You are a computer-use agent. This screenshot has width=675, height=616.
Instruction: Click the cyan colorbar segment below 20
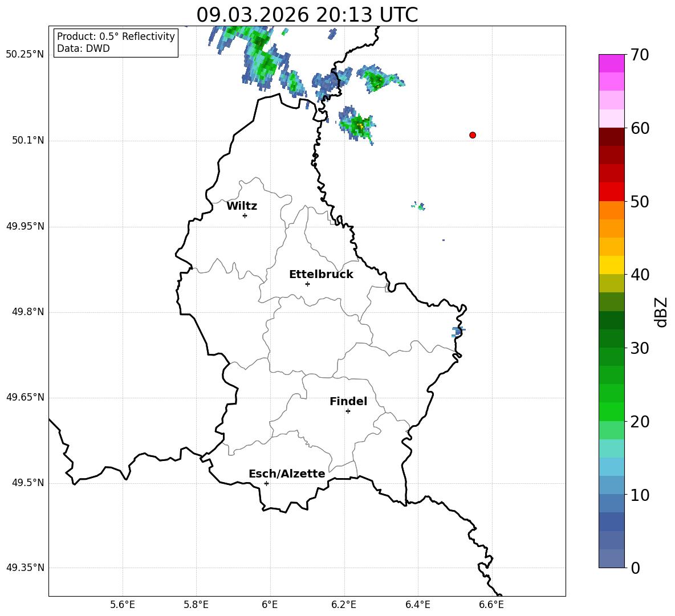pyautogui.click(x=611, y=448)
